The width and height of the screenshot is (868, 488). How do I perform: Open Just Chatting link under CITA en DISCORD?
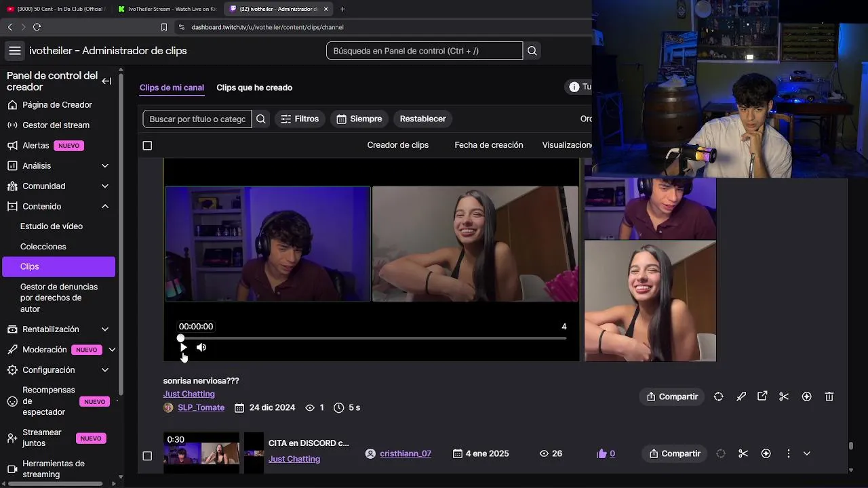click(294, 459)
